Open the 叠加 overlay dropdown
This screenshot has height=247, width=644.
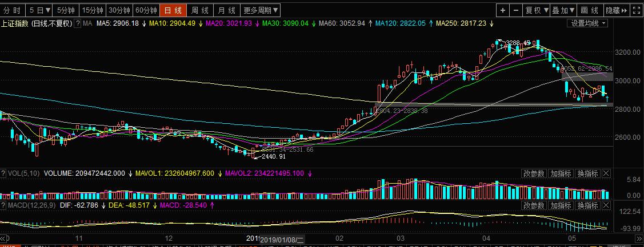[563, 10]
